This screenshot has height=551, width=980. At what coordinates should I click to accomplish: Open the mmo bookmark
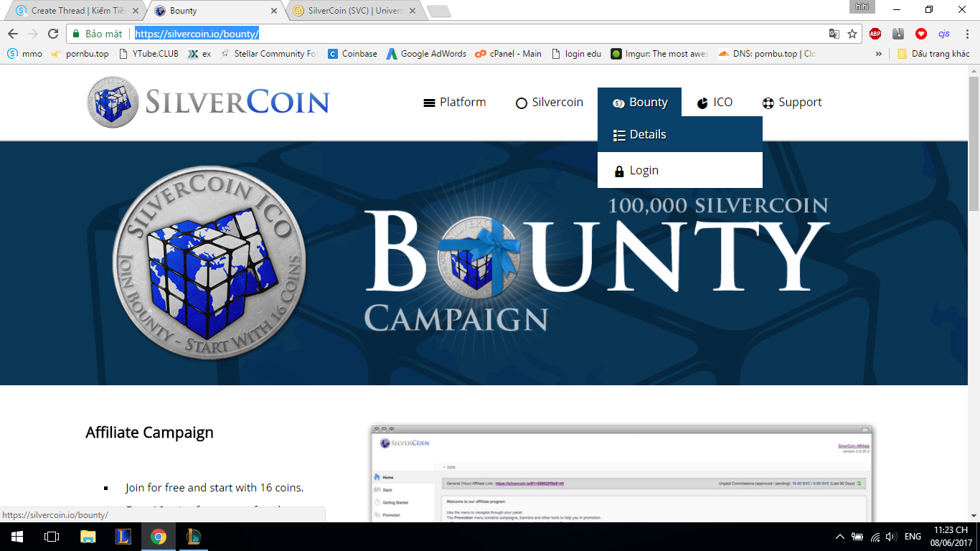(25, 54)
